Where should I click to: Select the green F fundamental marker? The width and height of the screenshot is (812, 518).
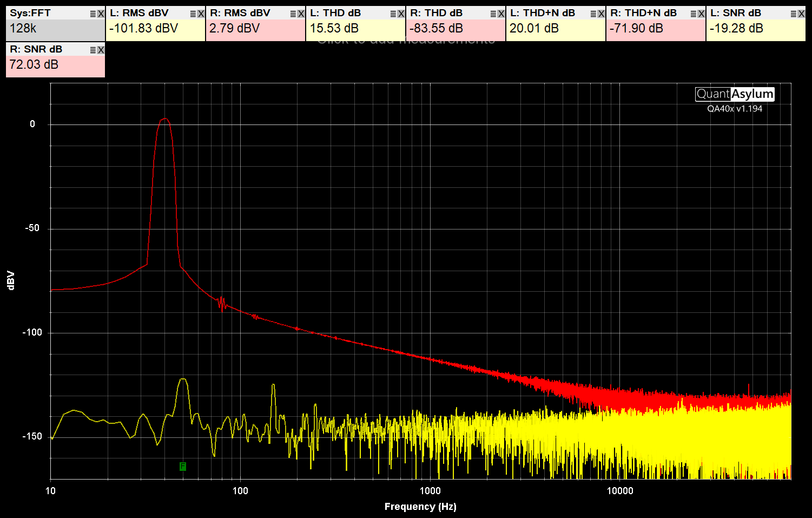(x=183, y=466)
